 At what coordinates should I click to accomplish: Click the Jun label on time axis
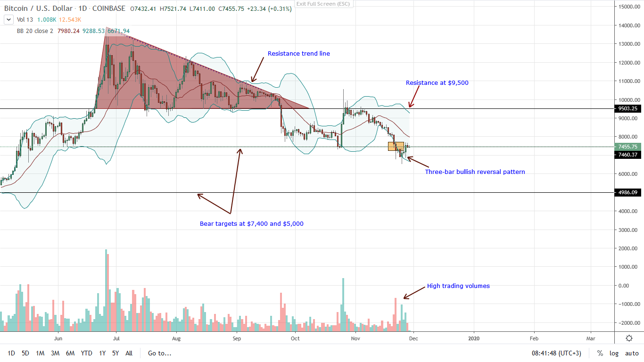tap(58, 338)
